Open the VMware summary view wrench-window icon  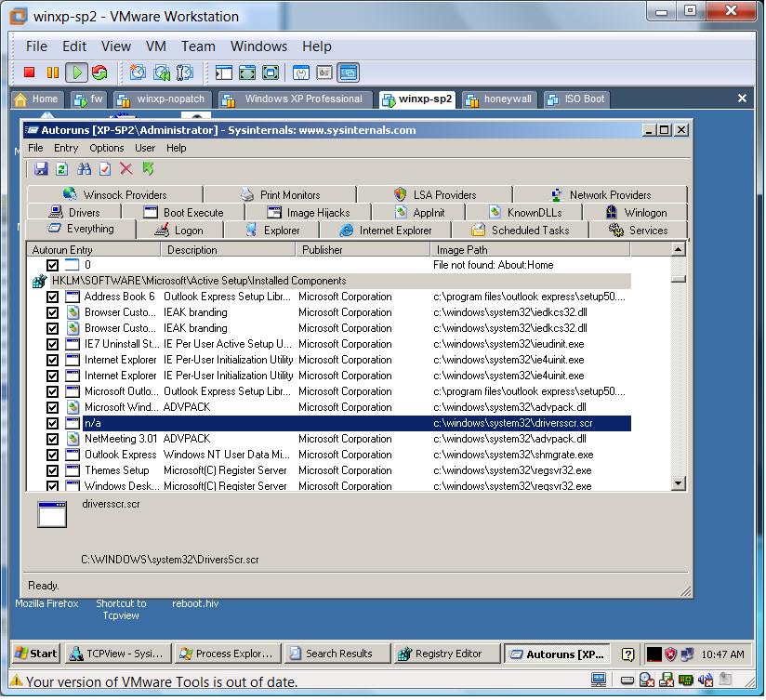tap(301, 73)
